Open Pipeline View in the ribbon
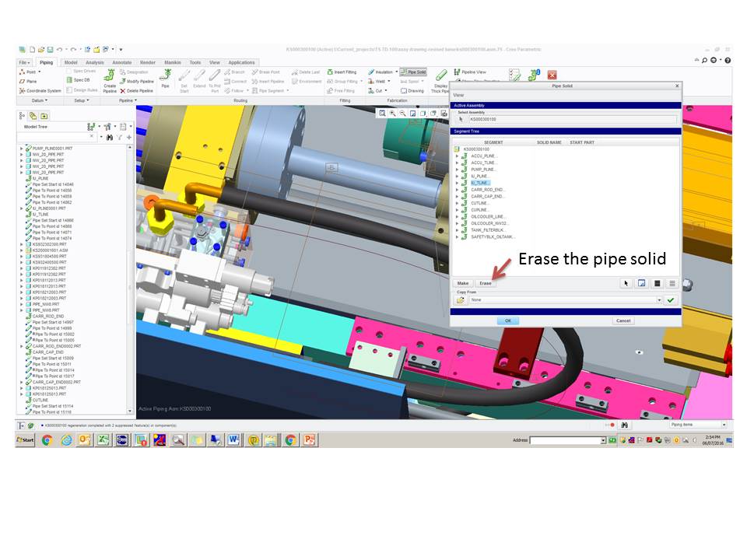The width and height of the screenshot is (747, 560). pyautogui.click(x=470, y=72)
